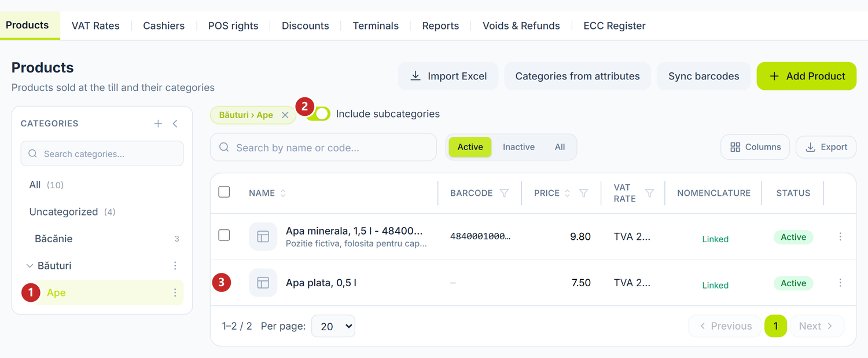Go to page 1 in pagination
Screen dimensions: 868x358
coord(775,326)
